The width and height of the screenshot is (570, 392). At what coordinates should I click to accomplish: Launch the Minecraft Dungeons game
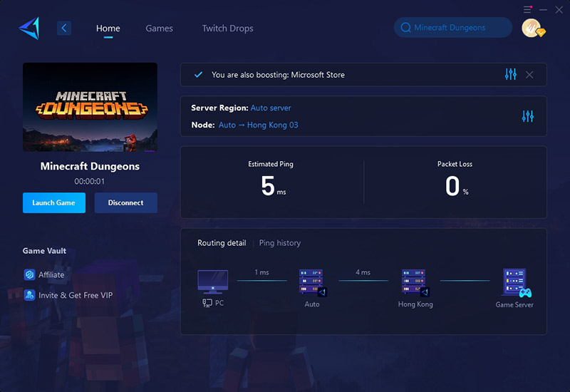coord(54,202)
